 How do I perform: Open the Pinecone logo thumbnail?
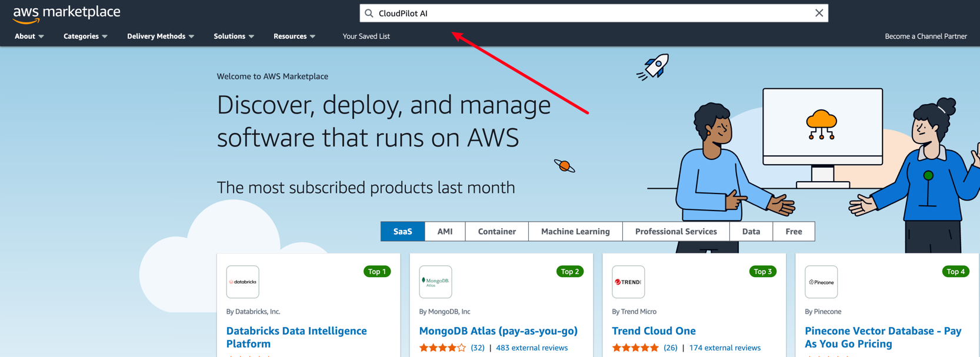(821, 282)
